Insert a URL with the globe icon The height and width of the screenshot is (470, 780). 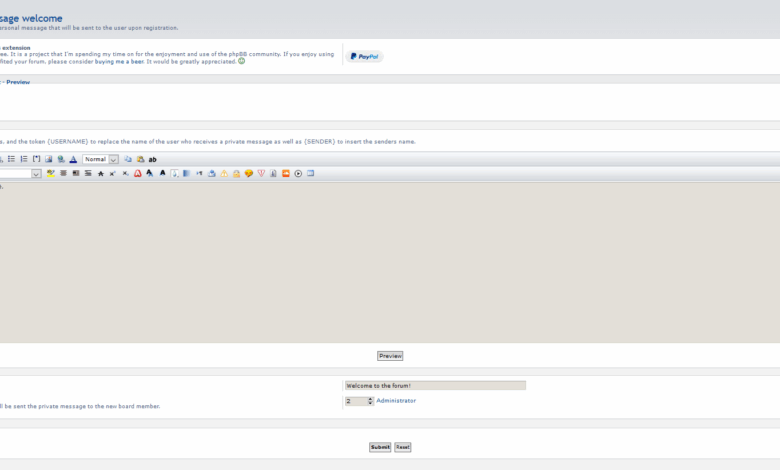tap(61, 159)
